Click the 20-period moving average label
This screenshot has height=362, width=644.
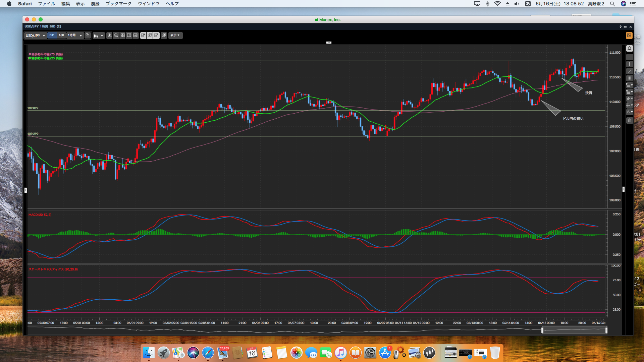[45, 58]
